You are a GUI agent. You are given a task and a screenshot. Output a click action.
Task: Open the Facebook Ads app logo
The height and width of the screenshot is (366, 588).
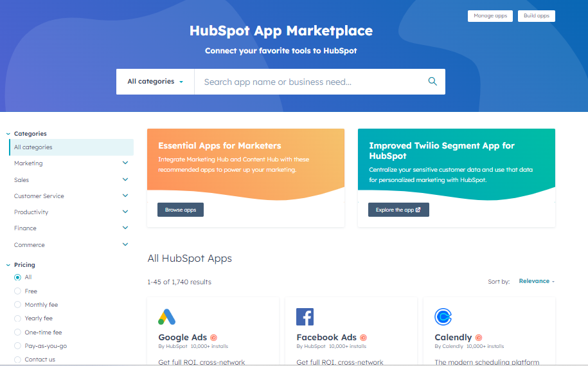(x=305, y=316)
